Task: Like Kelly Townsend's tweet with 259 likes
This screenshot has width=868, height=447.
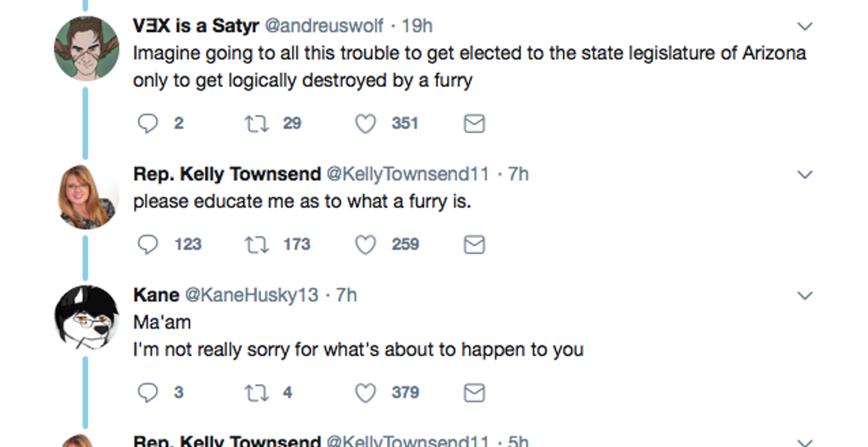Action: tap(366, 245)
